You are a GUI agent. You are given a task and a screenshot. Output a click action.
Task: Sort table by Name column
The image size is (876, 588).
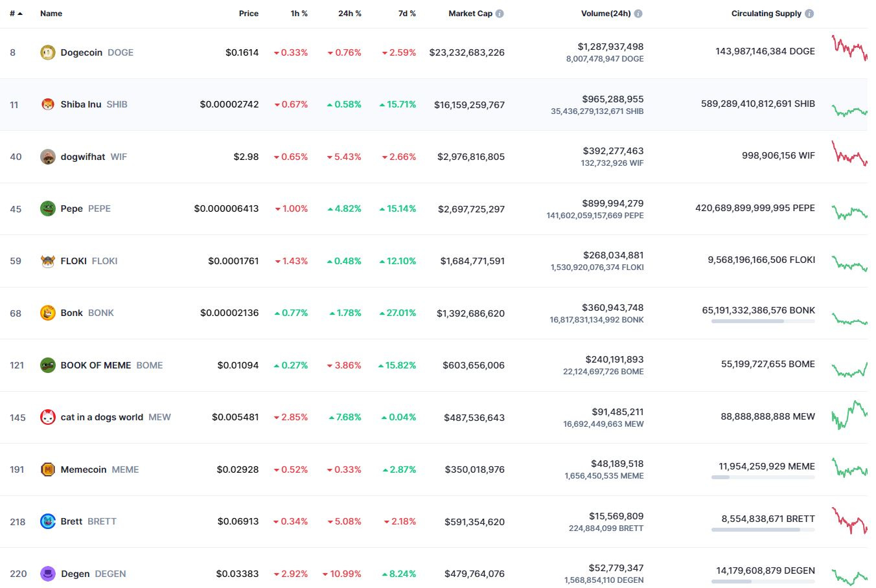[51, 14]
